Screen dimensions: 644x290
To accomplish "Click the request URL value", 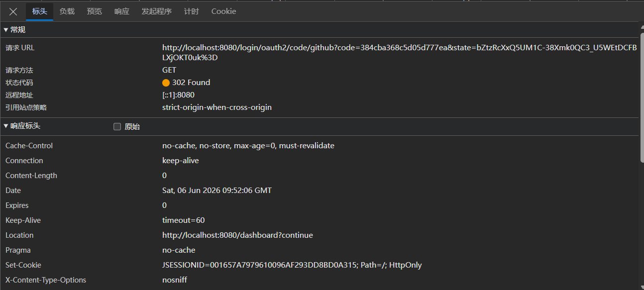I will tap(399, 53).
